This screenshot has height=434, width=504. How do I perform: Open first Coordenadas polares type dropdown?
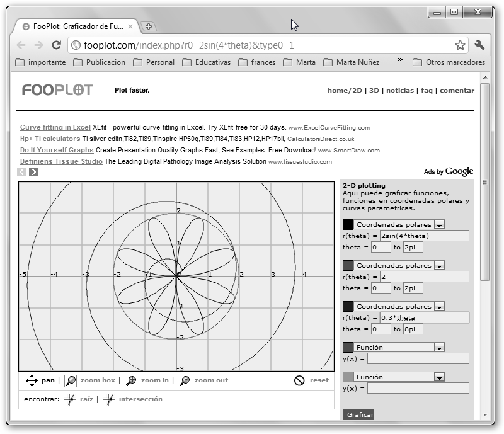[440, 224]
